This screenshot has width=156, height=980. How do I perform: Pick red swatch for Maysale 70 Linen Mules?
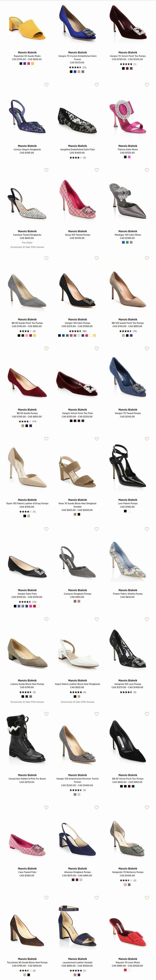125,970
